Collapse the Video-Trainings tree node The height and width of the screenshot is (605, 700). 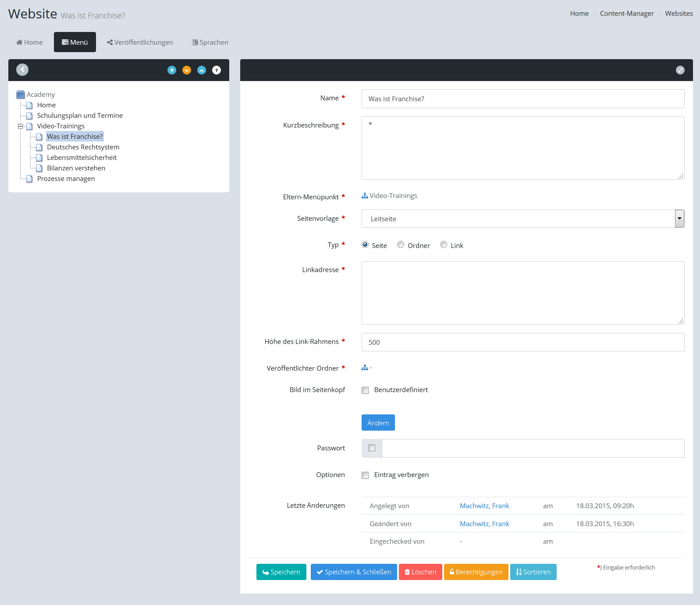coord(20,126)
